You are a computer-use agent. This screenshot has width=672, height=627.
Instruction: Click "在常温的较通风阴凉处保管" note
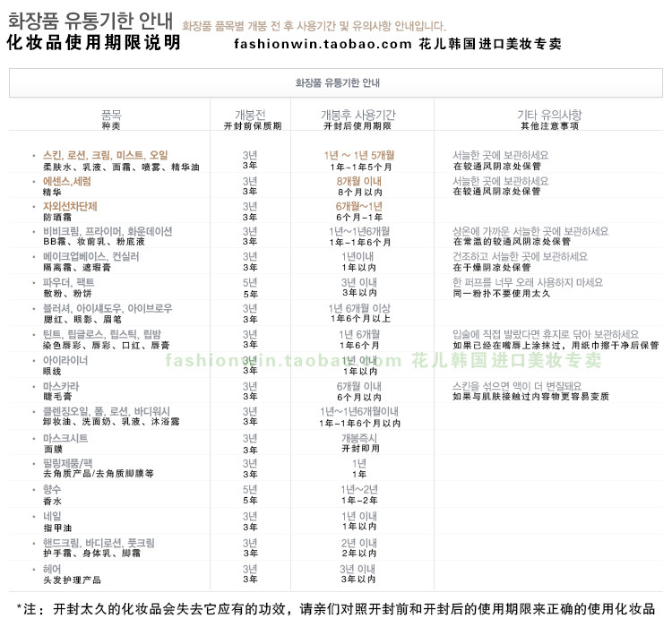(x=512, y=242)
